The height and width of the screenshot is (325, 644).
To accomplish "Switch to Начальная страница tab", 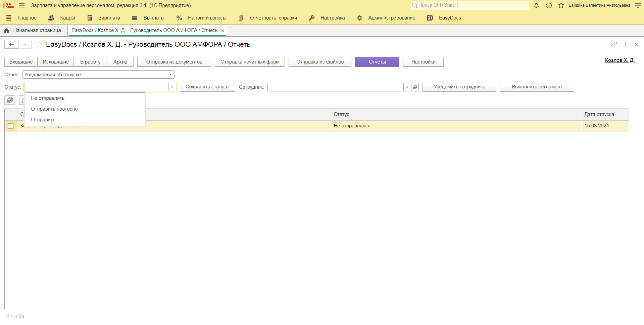I will point(33,30).
